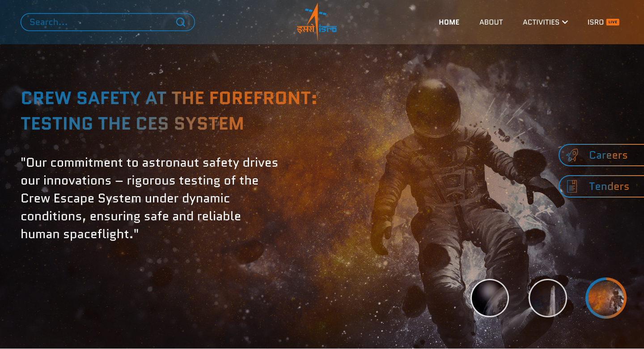Image resolution: width=644 pixels, height=349 pixels.
Task: Click the orange LIVE badge next to ISRO
Action: click(x=614, y=21)
